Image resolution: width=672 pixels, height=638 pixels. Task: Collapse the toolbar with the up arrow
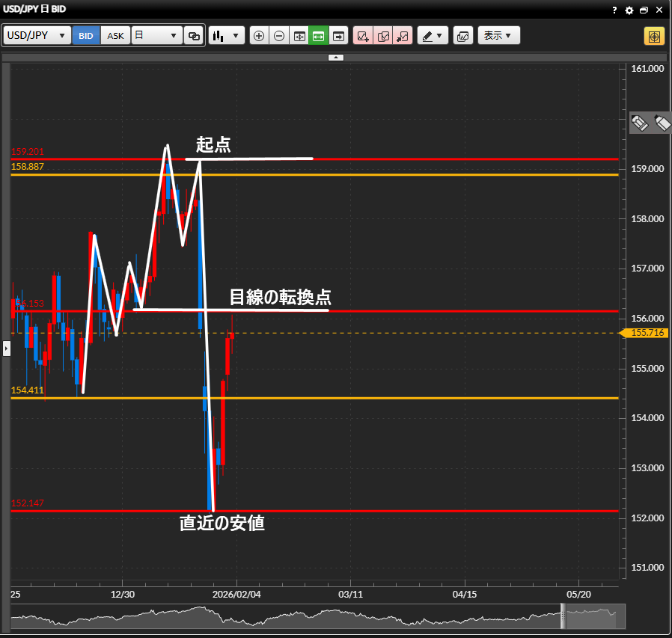336,57
